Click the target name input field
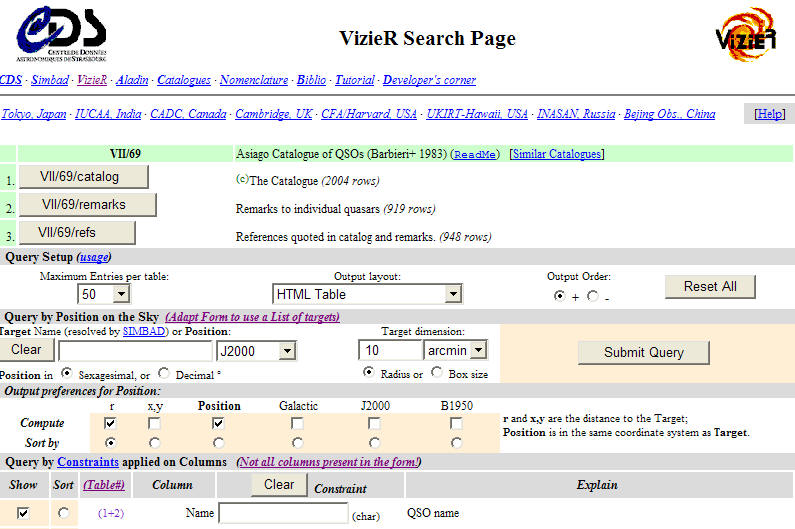795x529 pixels. coord(135,351)
